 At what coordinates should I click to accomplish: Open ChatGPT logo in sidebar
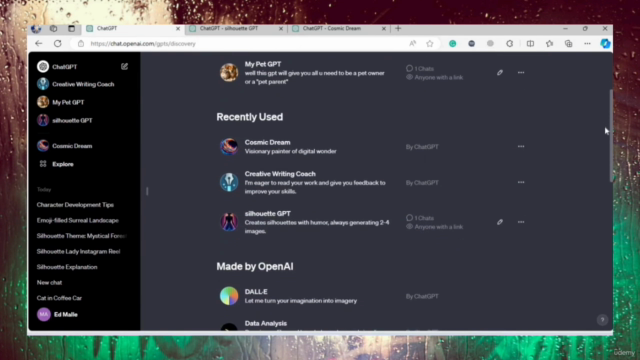pyautogui.click(x=43, y=67)
